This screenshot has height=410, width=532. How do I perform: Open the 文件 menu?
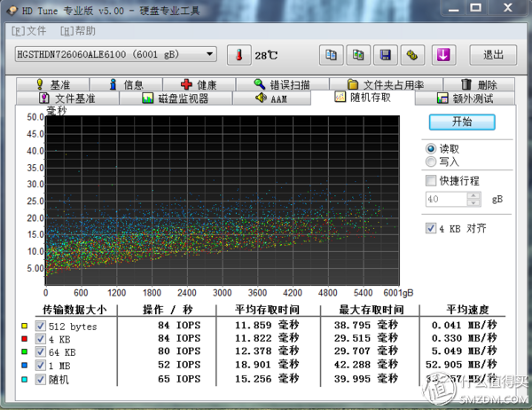click(x=29, y=30)
